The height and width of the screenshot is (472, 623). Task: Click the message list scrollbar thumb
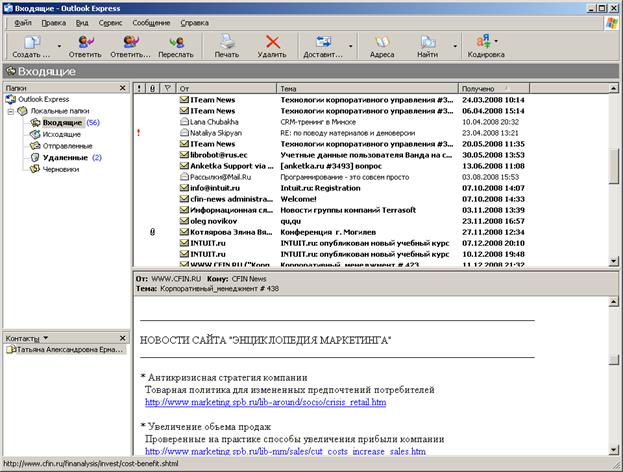(613, 166)
